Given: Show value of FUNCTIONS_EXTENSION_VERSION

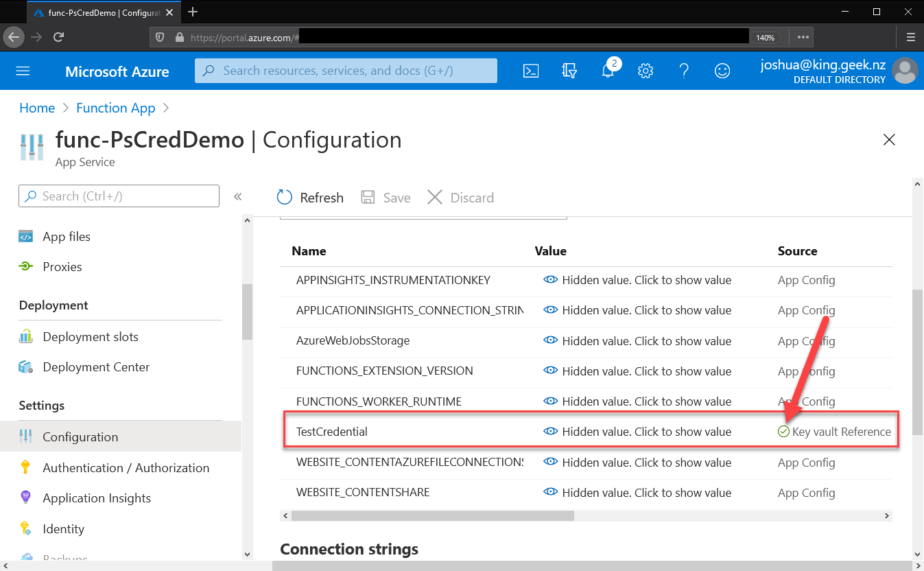Looking at the screenshot, I should tap(637, 371).
